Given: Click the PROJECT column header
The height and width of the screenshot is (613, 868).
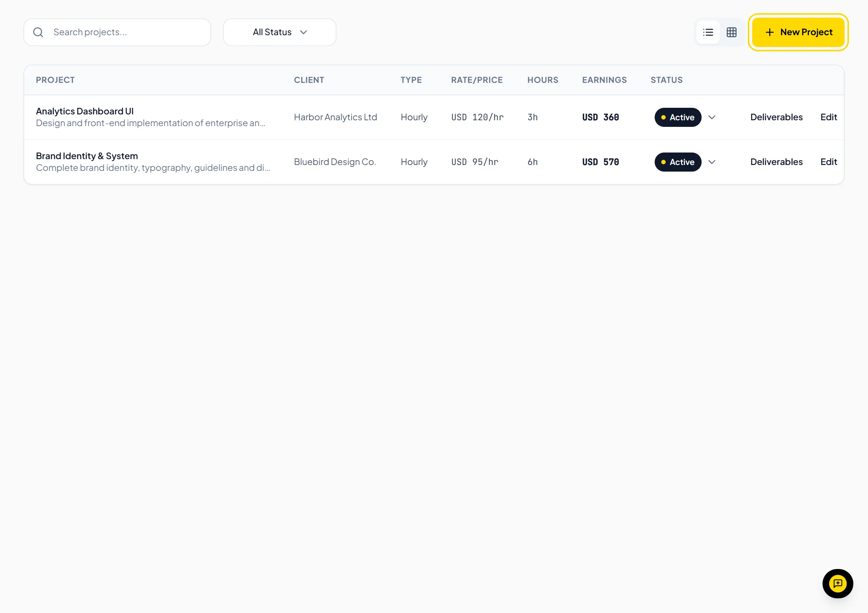Looking at the screenshot, I should coord(55,80).
